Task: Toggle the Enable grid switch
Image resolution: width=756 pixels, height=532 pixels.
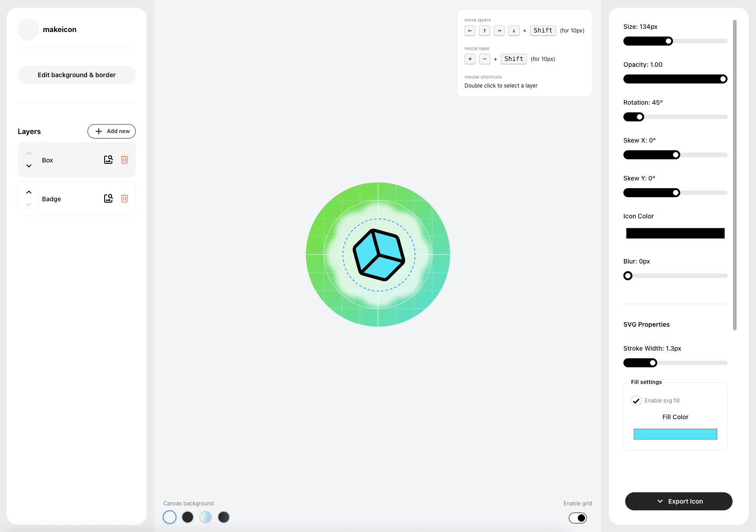Action: (578, 518)
